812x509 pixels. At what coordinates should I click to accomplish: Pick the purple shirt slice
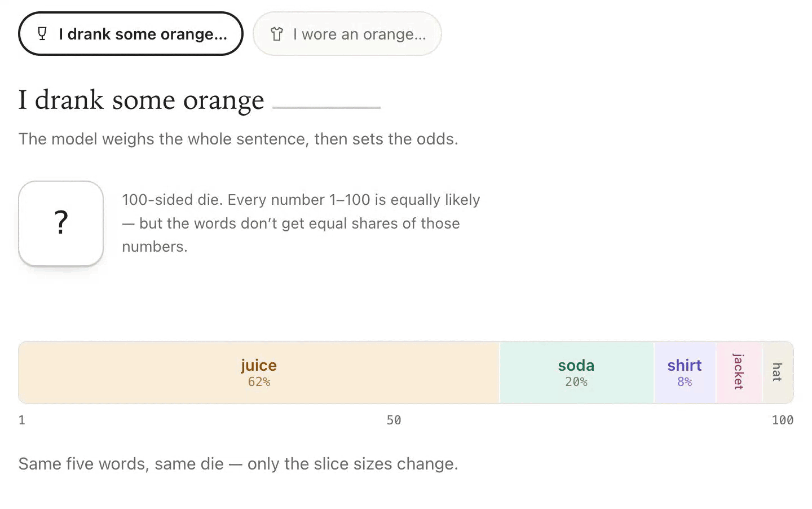coord(685,372)
